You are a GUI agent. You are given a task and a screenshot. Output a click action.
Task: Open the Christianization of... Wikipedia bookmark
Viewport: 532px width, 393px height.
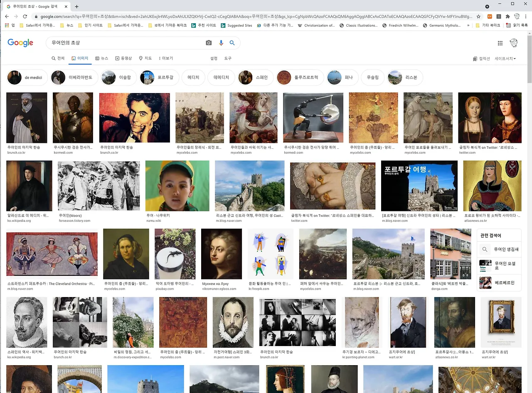point(316,25)
